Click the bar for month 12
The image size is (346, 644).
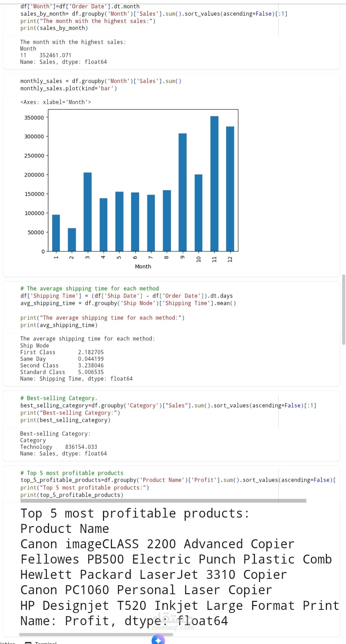tap(230, 189)
